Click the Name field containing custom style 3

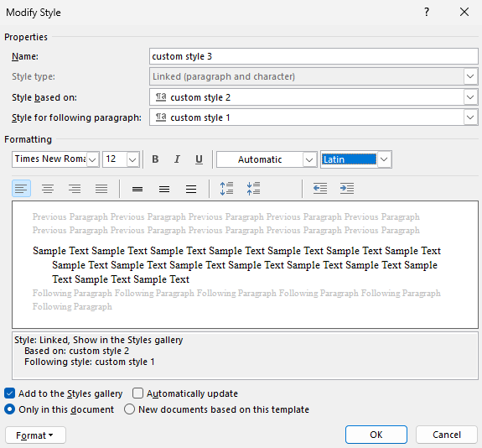pyautogui.click(x=314, y=56)
